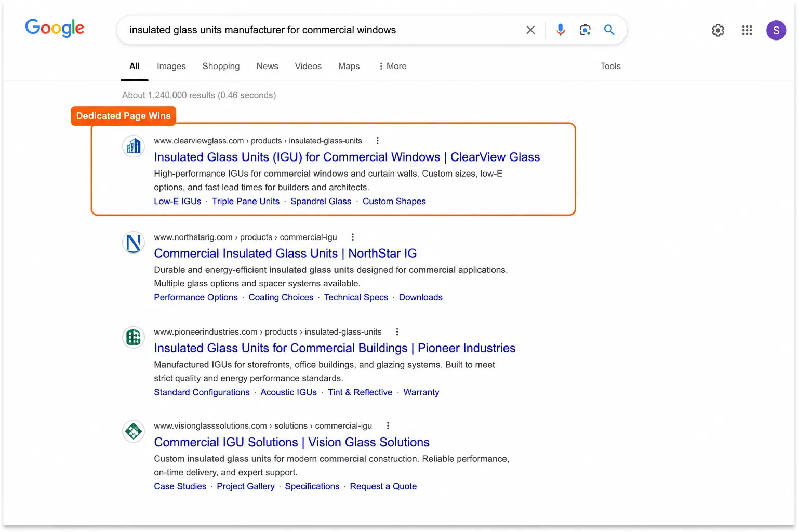Screen dimensions: 798x532
Task: Open the Google apps grid
Action: point(747,30)
